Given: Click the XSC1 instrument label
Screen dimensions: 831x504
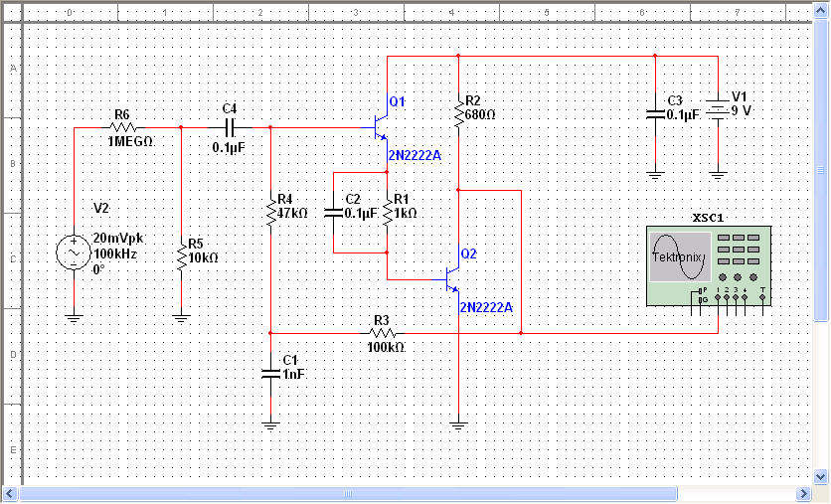Looking at the screenshot, I should 709,219.
